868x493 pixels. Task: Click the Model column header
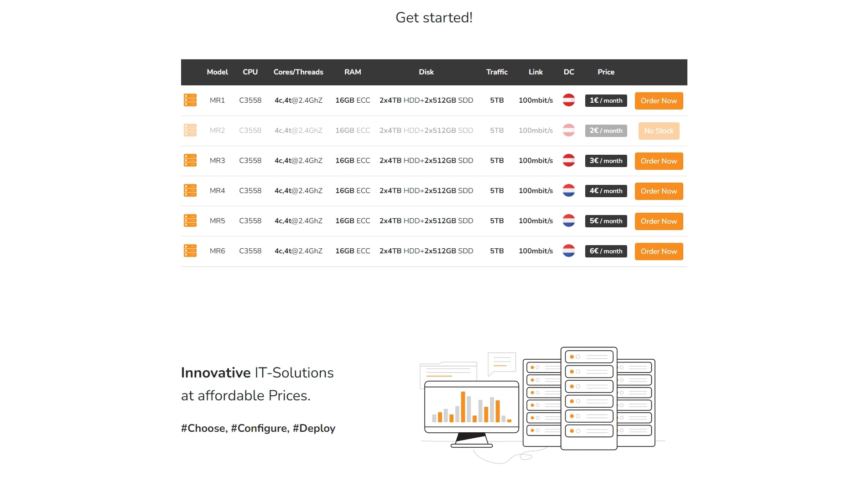coord(217,72)
